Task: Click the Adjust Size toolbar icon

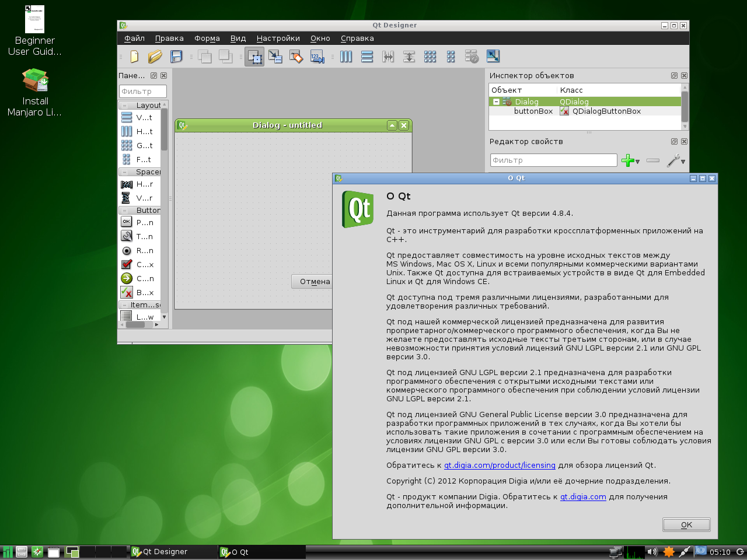Action: pyautogui.click(x=493, y=57)
